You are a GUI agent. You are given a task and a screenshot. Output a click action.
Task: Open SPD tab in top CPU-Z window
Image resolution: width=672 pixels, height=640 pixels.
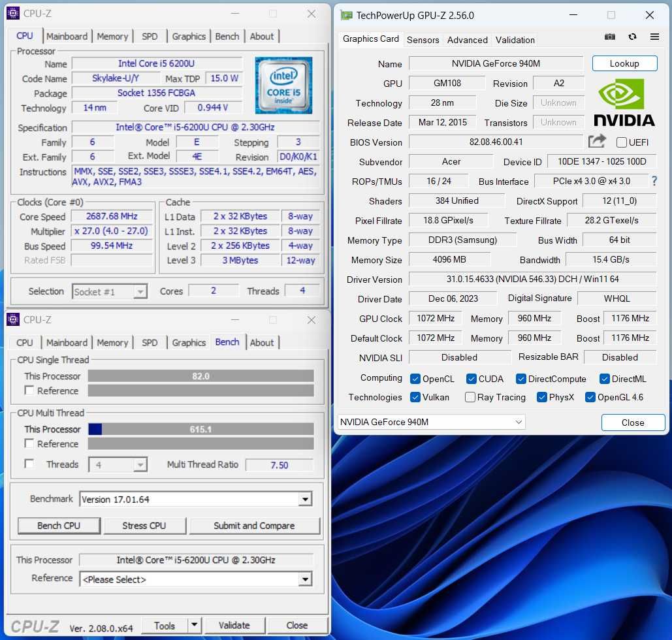click(x=150, y=37)
